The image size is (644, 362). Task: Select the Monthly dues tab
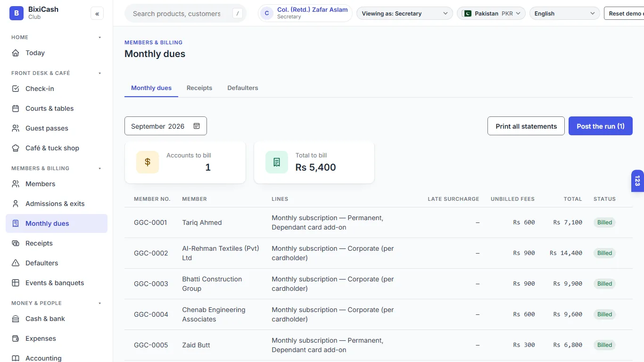(151, 88)
